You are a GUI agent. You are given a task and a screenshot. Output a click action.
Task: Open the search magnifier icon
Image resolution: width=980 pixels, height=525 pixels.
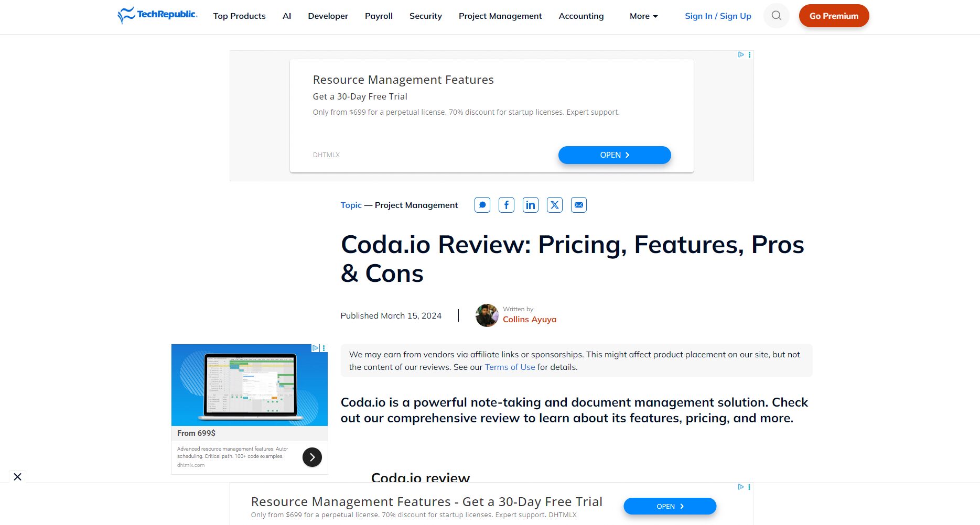(x=776, y=16)
